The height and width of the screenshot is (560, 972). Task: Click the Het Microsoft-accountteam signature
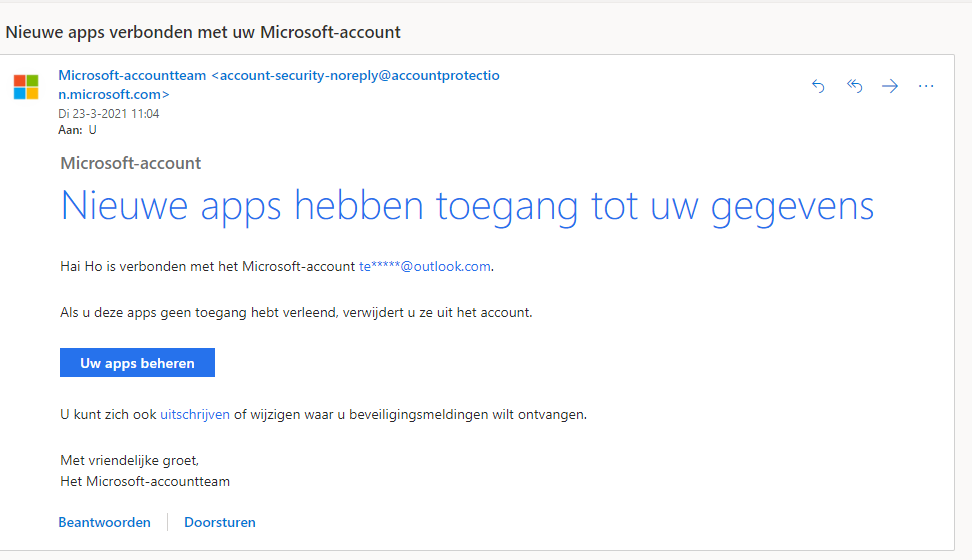pos(145,481)
